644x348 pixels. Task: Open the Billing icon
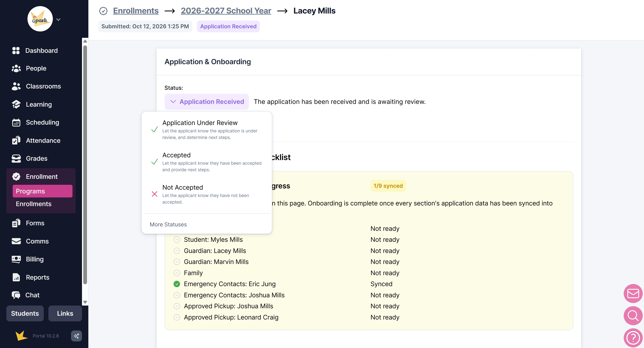pyautogui.click(x=16, y=259)
